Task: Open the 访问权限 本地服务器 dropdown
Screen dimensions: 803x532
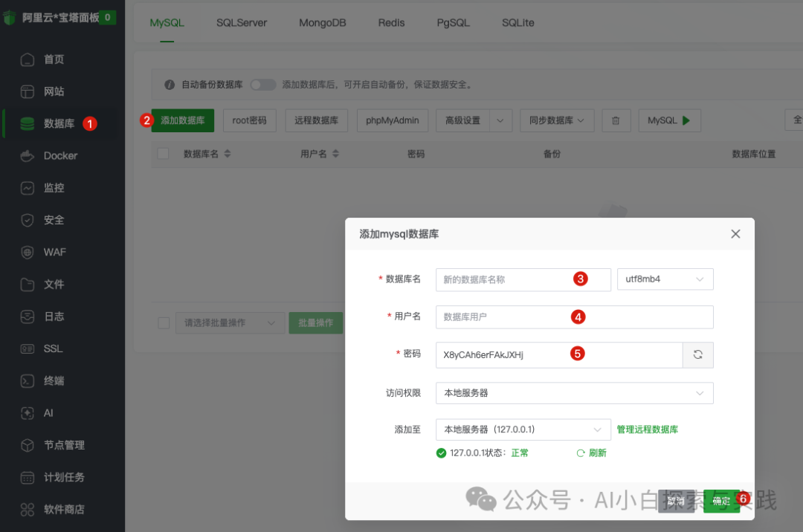Action: point(574,393)
